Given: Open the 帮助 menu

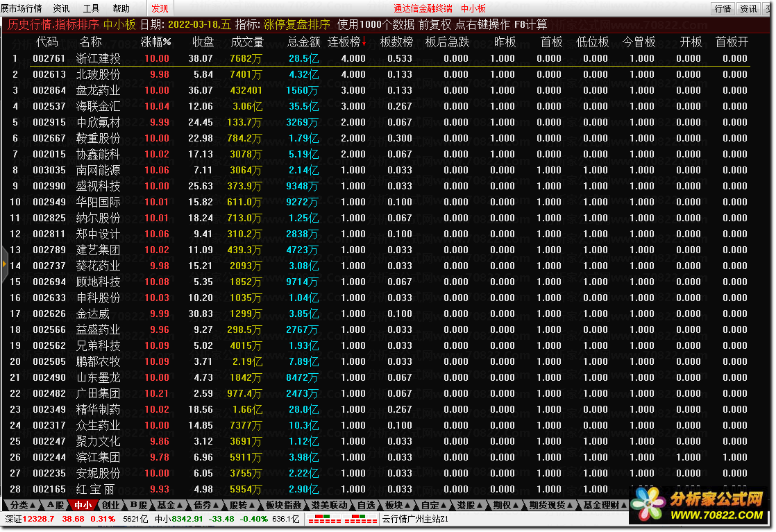Looking at the screenshot, I should pos(121,8).
